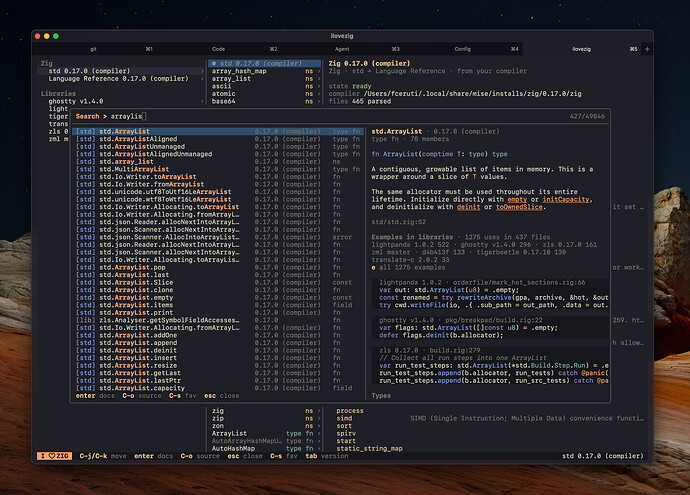
Task: Select std.ArrayList.addOne result
Action: [218, 335]
